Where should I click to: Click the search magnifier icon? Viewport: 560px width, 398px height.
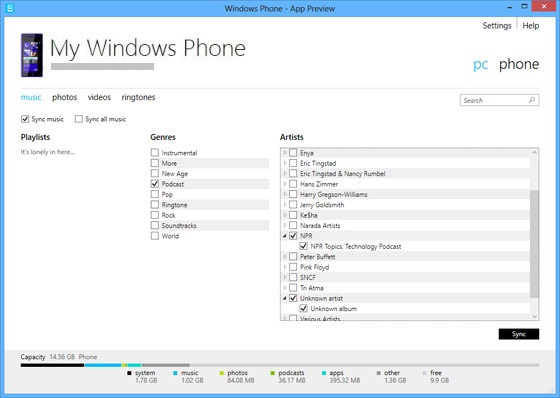coord(532,100)
